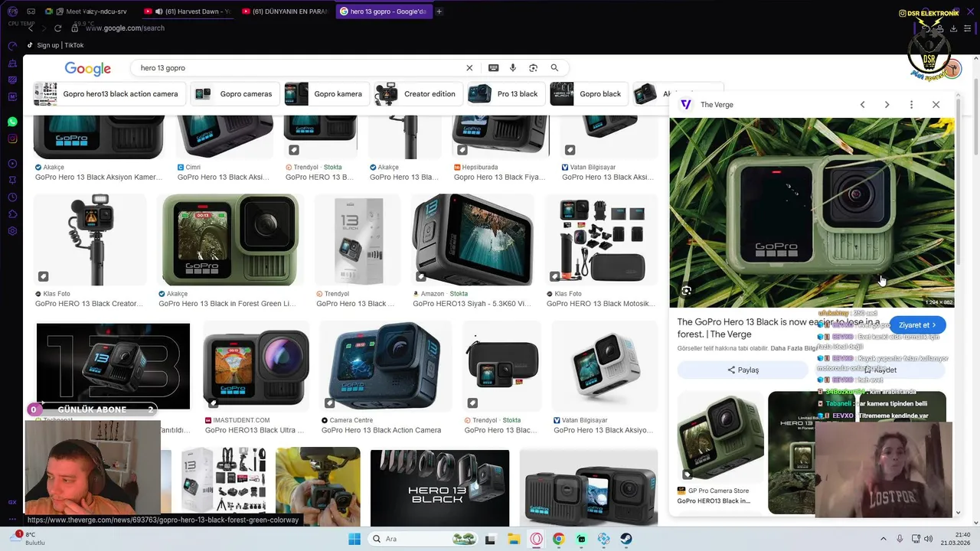Click the Paylaş share button

tap(742, 370)
